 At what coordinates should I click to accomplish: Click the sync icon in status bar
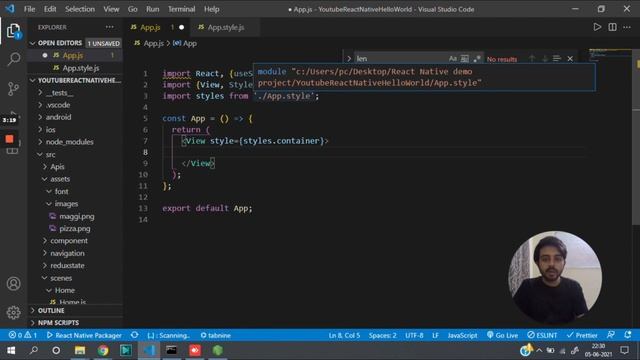click(134, 335)
